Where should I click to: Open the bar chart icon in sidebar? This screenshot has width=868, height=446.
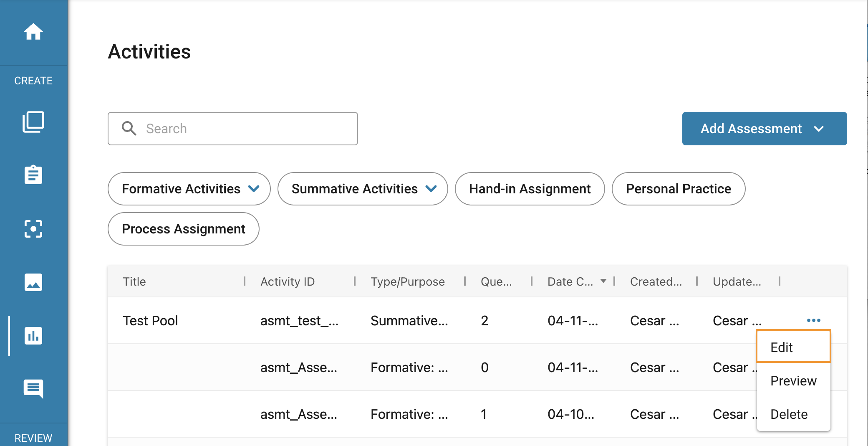[33, 336]
